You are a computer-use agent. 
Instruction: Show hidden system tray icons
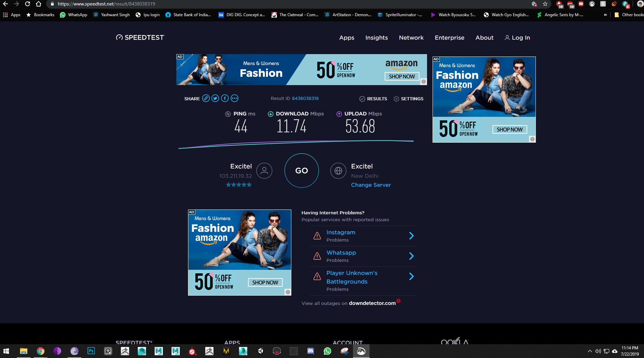coord(590,351)
